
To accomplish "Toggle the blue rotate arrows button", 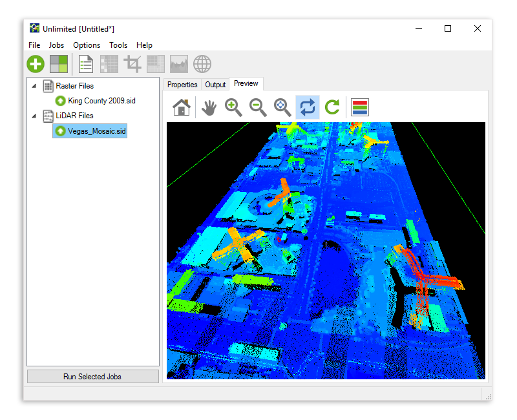I will (x=308, y=107).
